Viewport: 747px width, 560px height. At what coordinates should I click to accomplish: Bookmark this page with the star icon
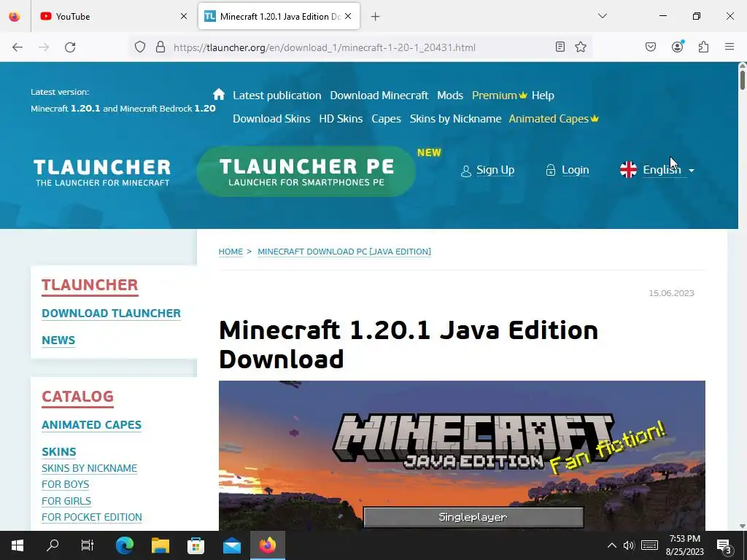coord(580,47)
